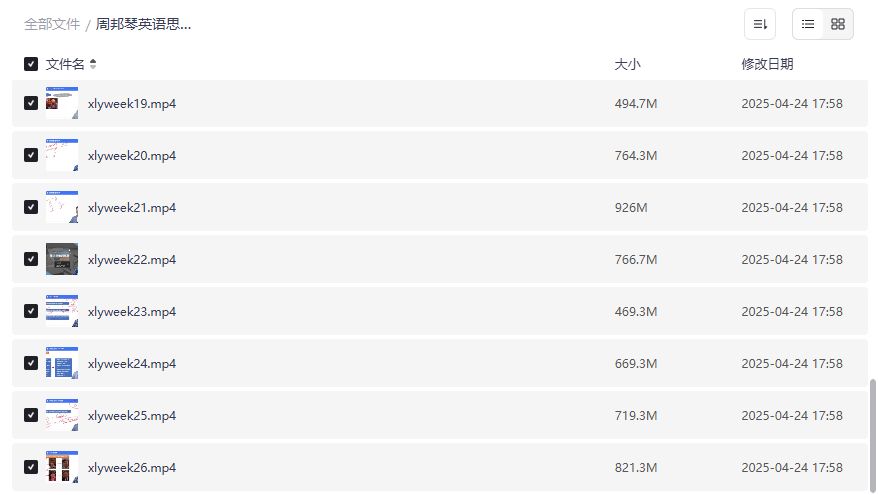Screen dimensions: 878x495
Task: Sort files by the 文件名 arrow
Action: pyautogui.click(x=93, y=64)
